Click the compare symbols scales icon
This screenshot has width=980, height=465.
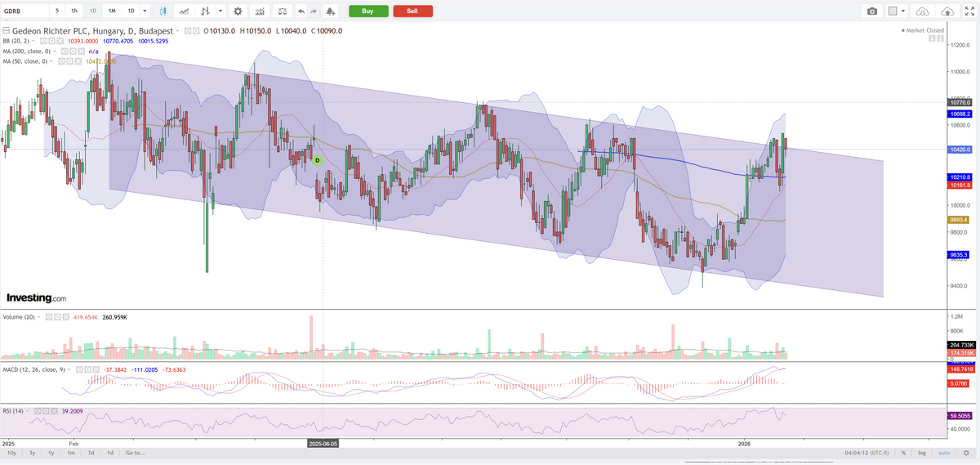(282, 11)
